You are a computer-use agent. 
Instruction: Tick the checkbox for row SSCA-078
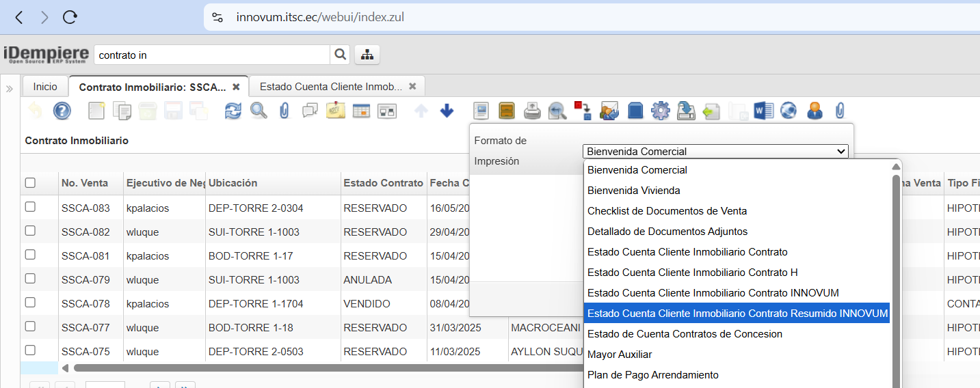click(30, 303)
